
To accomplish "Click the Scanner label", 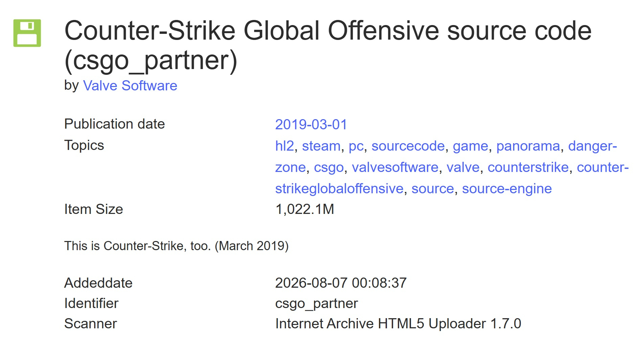I will coord(90,324).
